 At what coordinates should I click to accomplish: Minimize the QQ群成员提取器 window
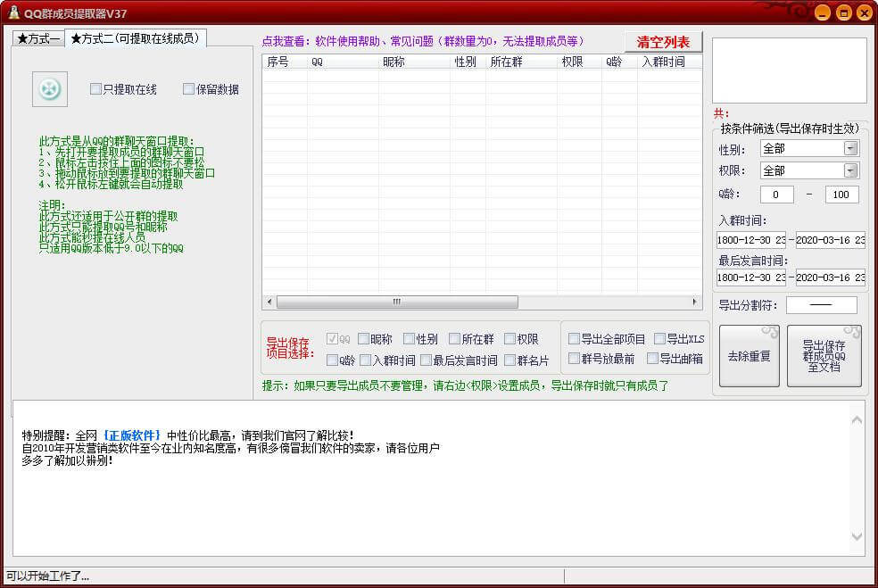point(823,12)
